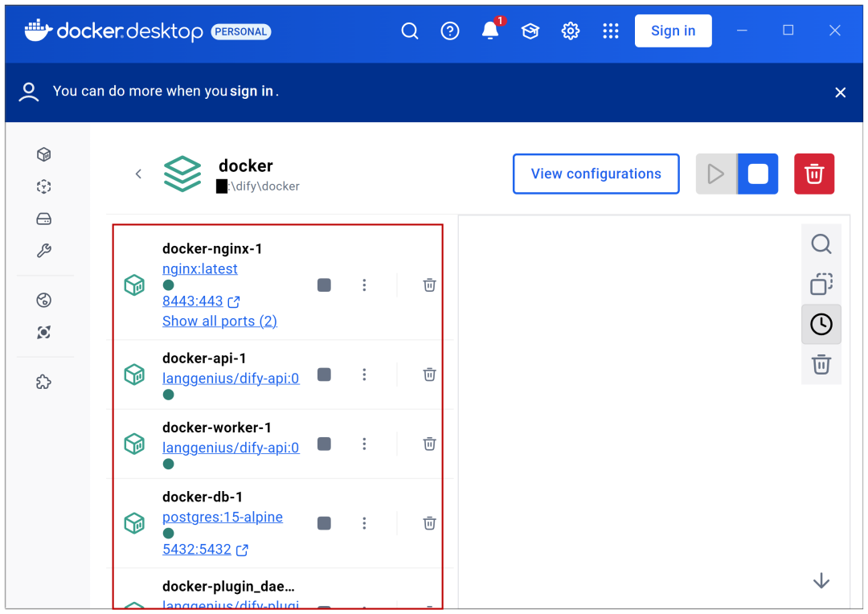Open Builds wrench icon in sidebar
Image resolution: width=868 pixels, height=614 pixels.
coord(44,251)
